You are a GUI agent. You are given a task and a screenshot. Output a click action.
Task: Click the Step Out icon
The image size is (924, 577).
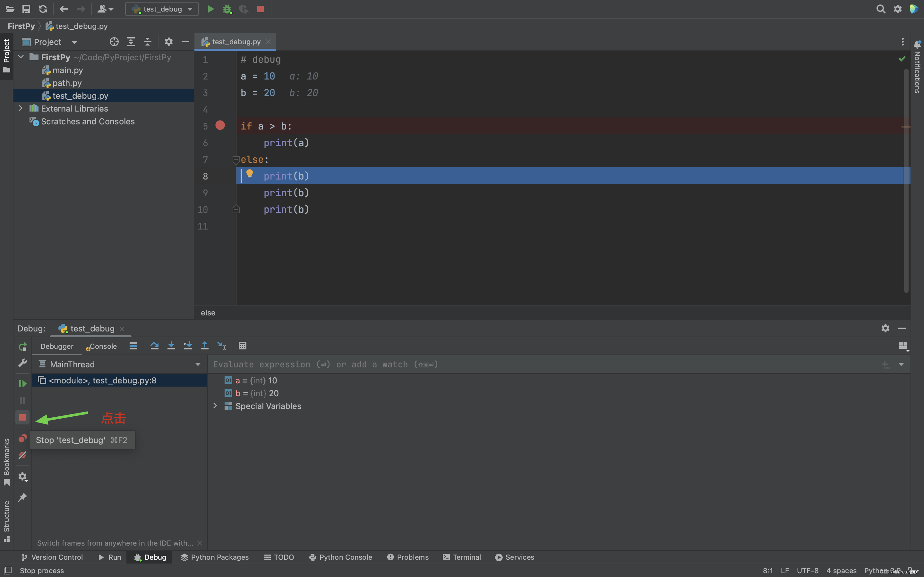[205, 345]
